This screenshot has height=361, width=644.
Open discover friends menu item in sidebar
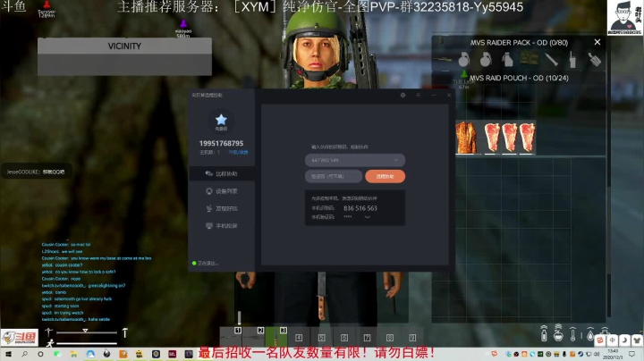pos(222,208)
